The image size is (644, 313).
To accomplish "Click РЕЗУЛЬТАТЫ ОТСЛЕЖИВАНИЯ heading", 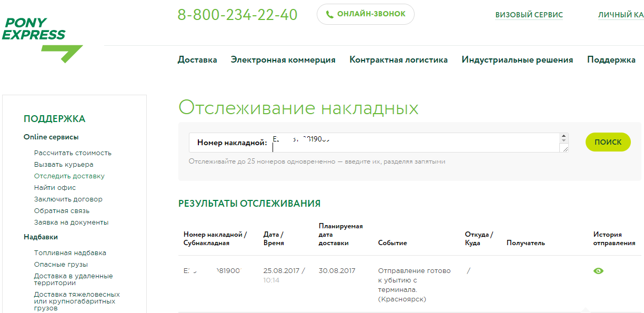I will click(249, 204).
